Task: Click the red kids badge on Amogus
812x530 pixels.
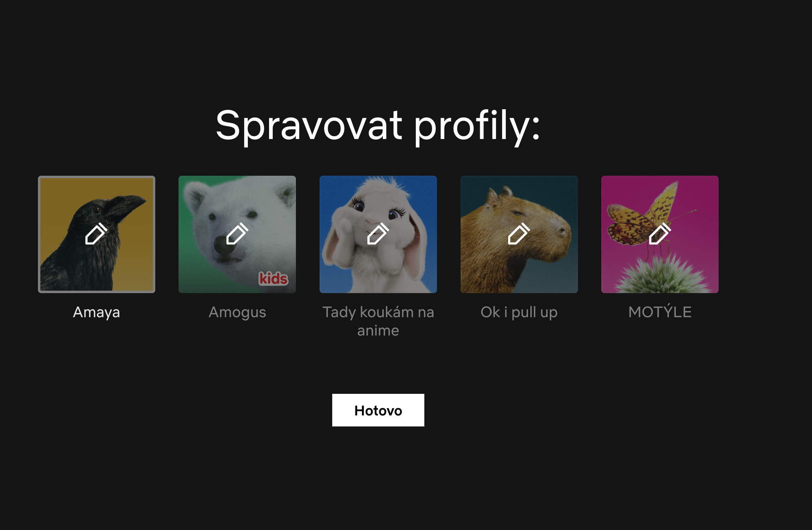Action: click(x=274, y=278)
